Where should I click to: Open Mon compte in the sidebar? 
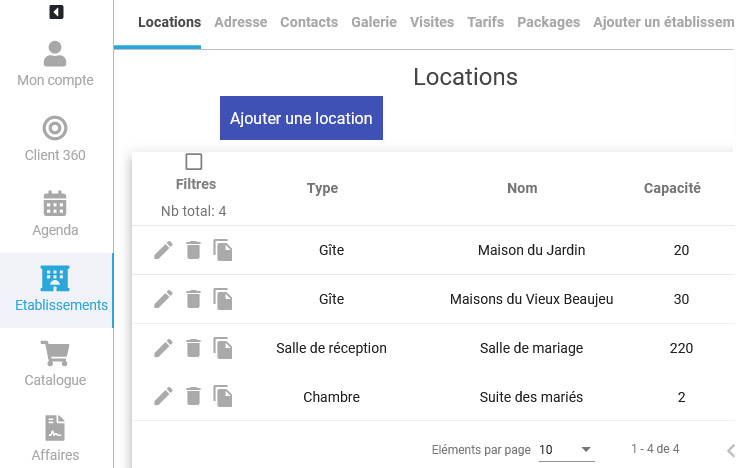tap(55, 64)
